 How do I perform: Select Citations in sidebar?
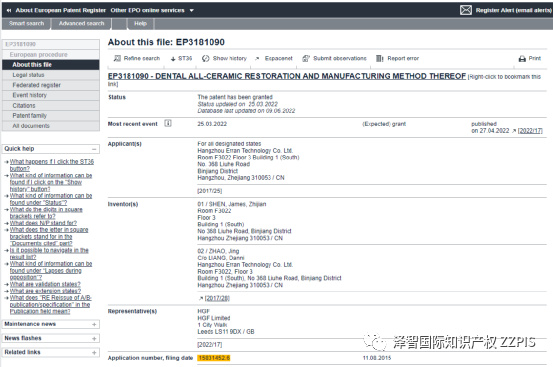51,105
